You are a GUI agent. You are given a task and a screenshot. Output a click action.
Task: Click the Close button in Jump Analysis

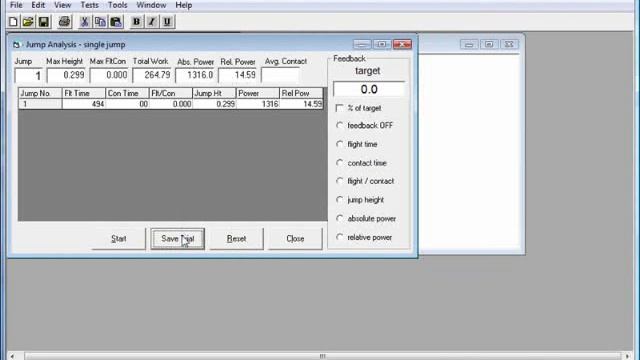coord(295,239)
